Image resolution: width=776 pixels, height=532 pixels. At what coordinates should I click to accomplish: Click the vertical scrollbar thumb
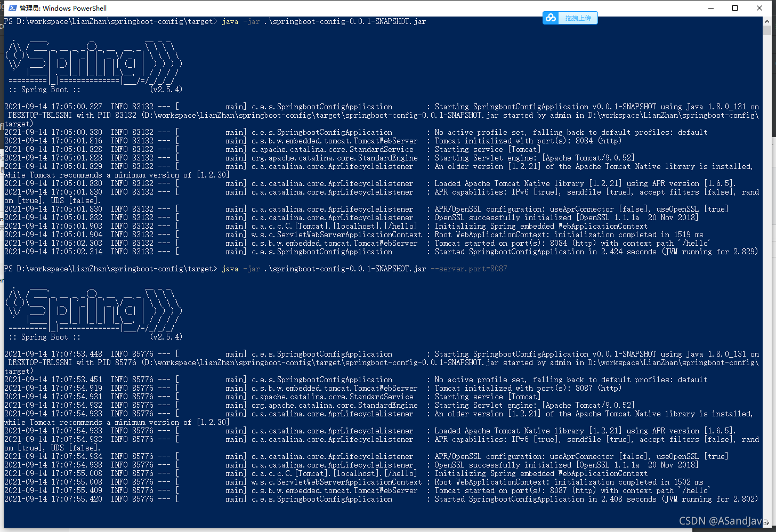[767, 30]
